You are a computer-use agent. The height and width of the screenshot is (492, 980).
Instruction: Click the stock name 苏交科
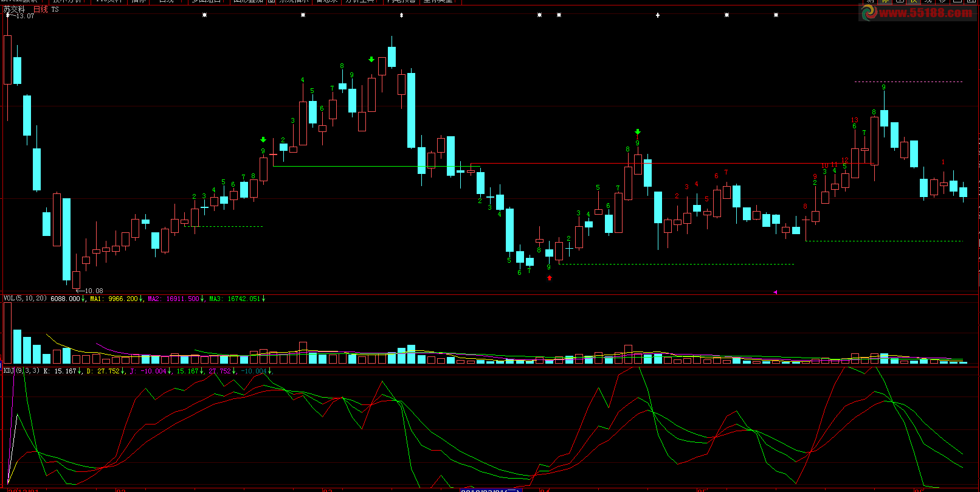coord(14,9)
